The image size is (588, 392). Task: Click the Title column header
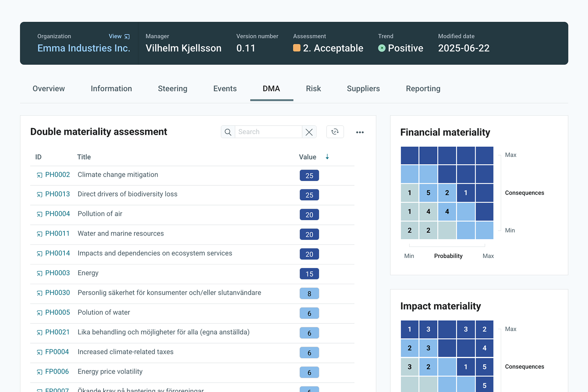(84, 157)
